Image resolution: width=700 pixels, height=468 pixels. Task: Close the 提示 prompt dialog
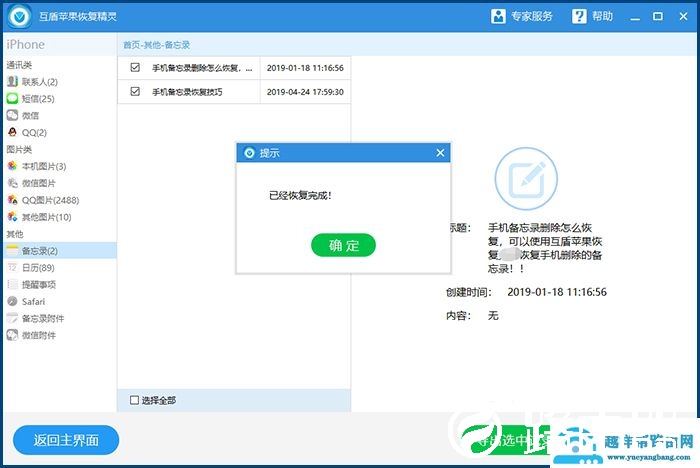point(440,153)
